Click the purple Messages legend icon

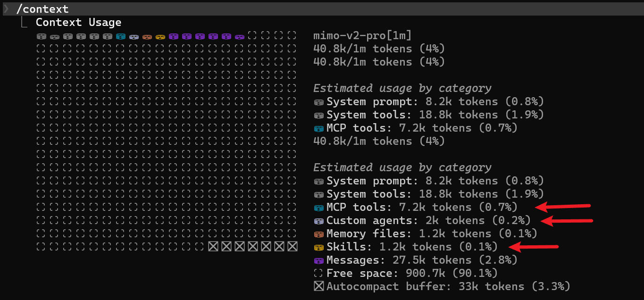pyautogui.click(x=319, y=260)
